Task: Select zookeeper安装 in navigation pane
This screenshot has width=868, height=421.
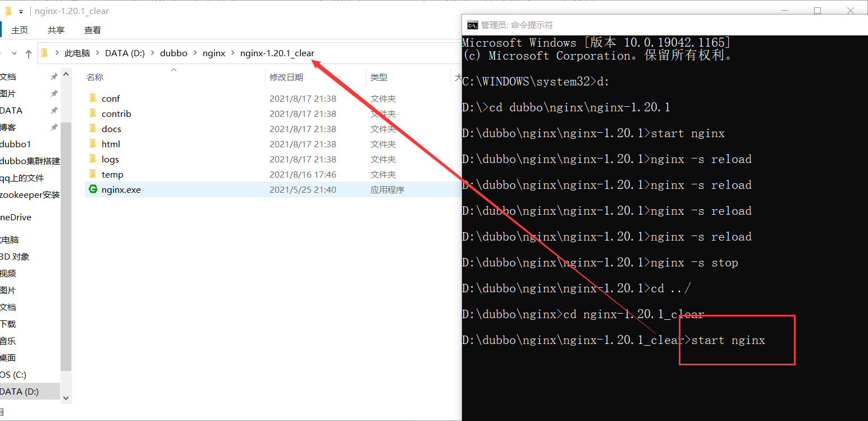Action: click(30, 194)
